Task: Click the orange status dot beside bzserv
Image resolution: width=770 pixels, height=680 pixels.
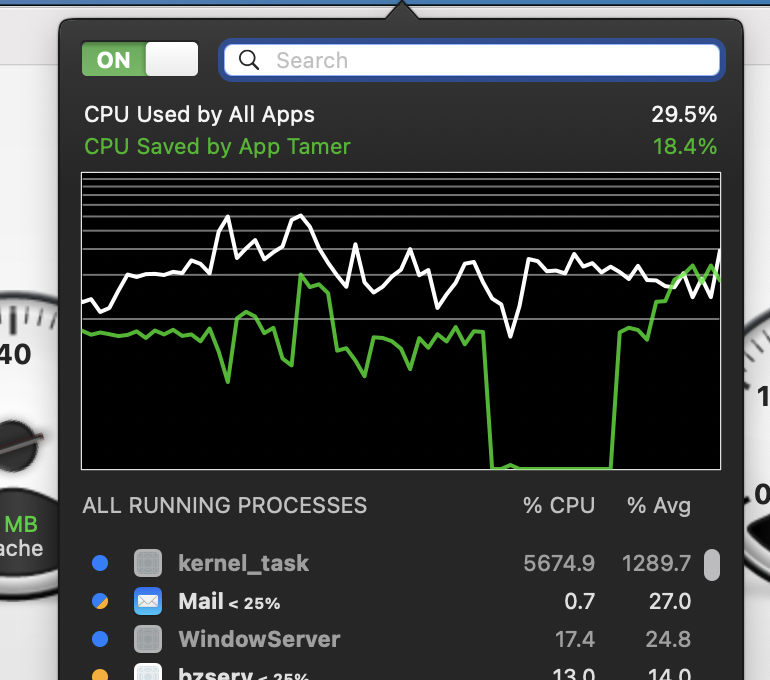Action: coord(100,675)
